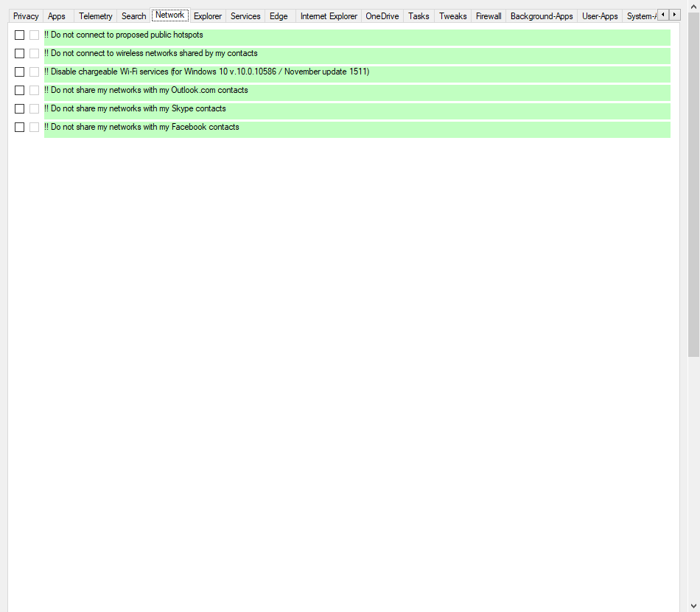Switch to the User-Apps tab
The width and height of the screenshot is (700, 612).
600,16
